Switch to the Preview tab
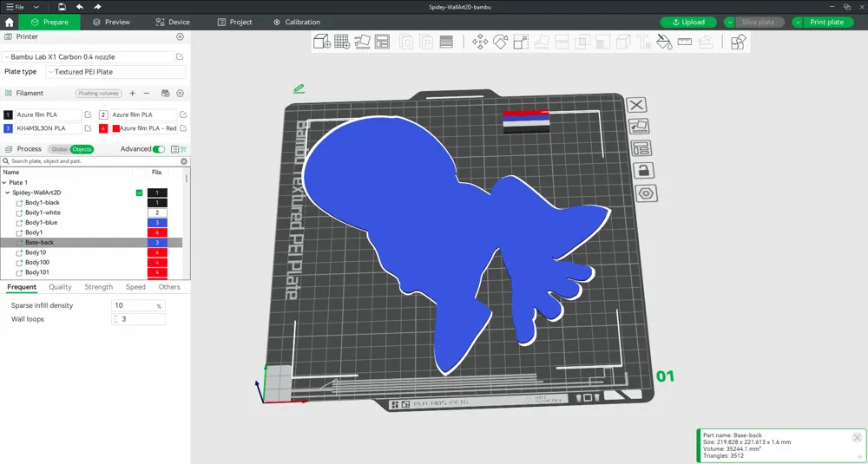The height and width of the screenshot is (464, 868). click(111, 23)
